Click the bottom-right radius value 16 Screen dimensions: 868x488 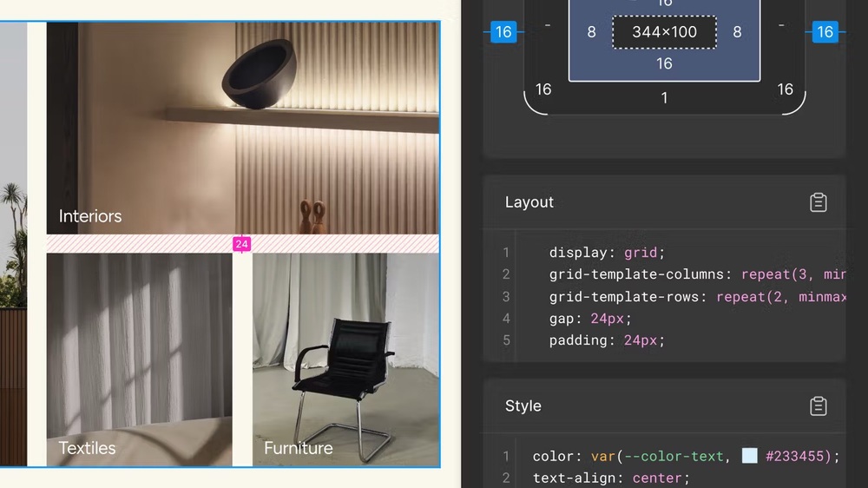click(x=785, y=89)
